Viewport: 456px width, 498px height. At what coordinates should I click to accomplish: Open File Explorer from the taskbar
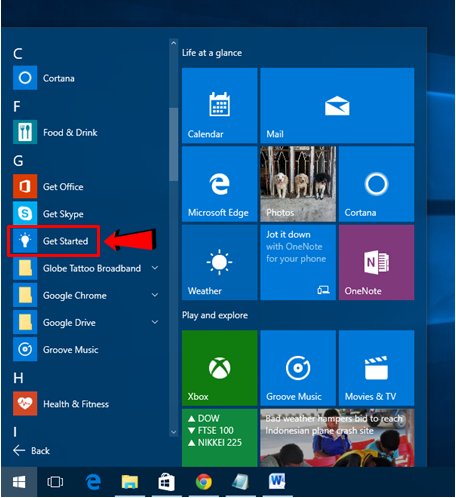[130, 482]
